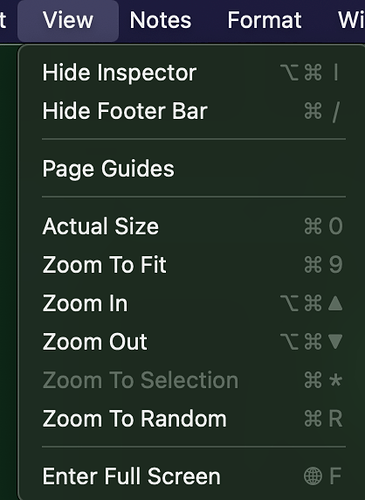The height and width of the screenshot is (500, 365).
Task: Collapse the open View menu title
Action: [68, 20]
